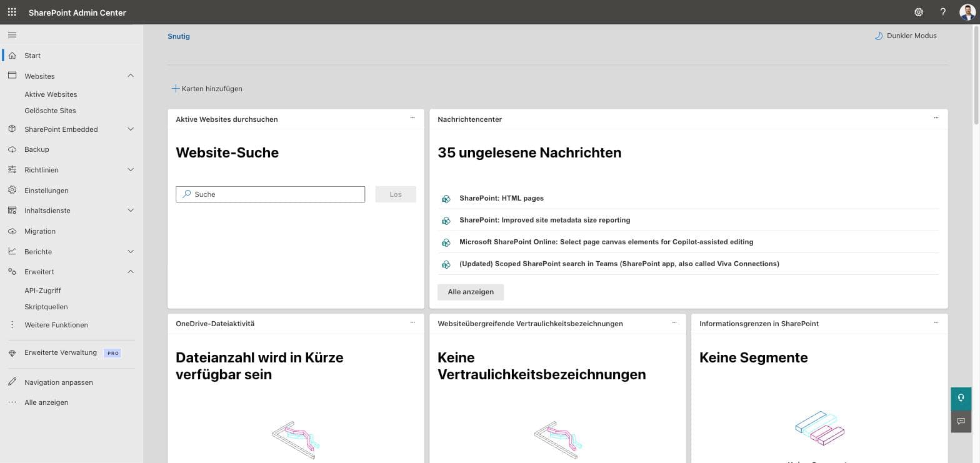
Task: Expand the Berichte chevron
Action: (x=131, y=251)
